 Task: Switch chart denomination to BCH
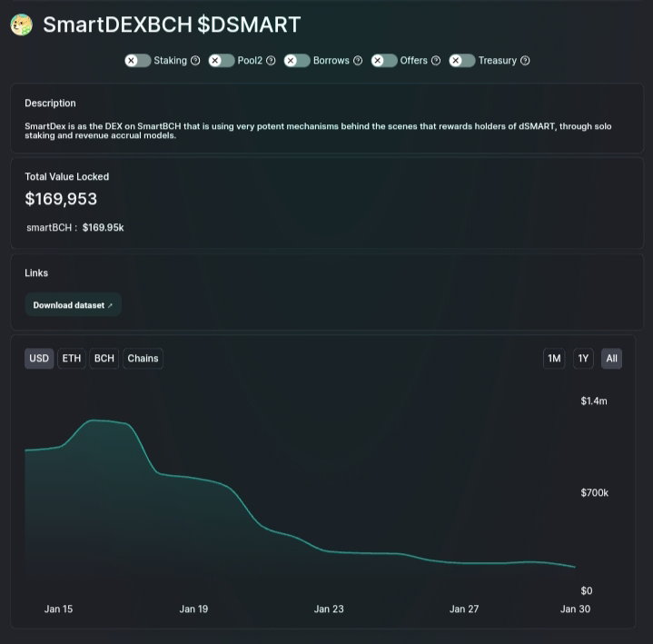104,358
